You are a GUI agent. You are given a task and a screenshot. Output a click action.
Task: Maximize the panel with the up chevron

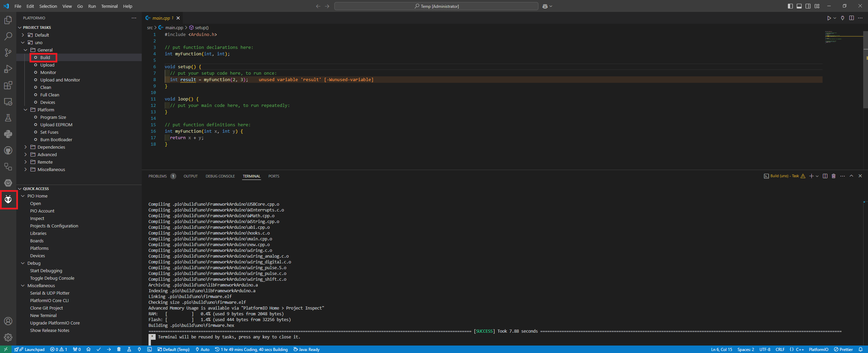click(x=851, y=176)
